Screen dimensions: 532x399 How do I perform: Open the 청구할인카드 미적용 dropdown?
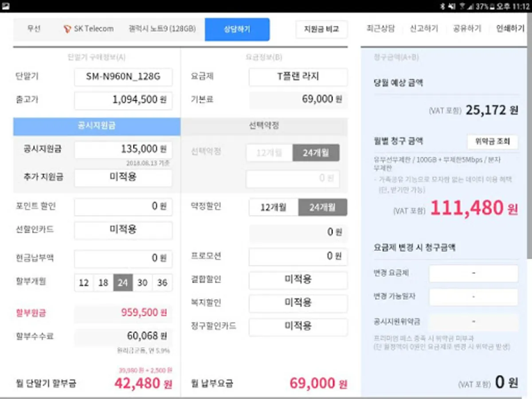click(298, 327)
